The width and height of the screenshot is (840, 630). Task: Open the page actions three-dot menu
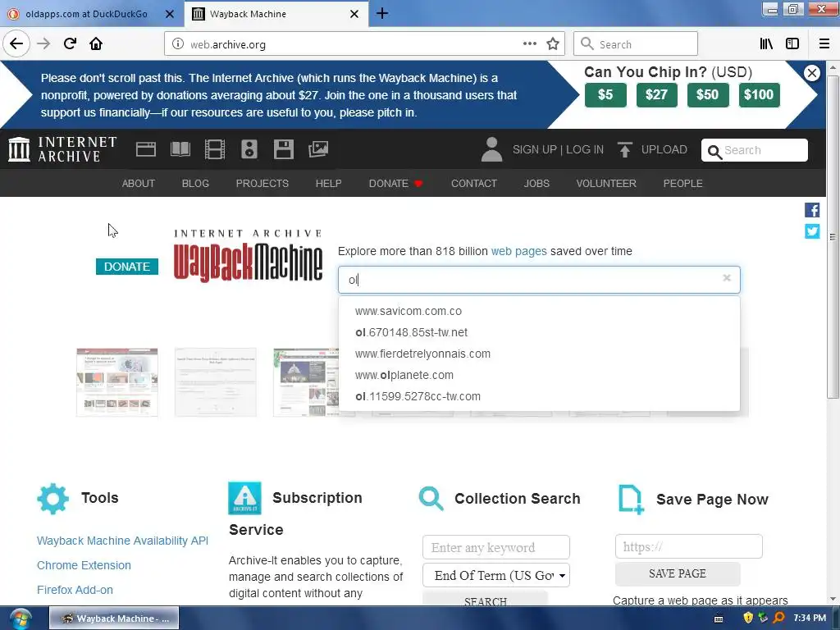(x=529, y=44)
